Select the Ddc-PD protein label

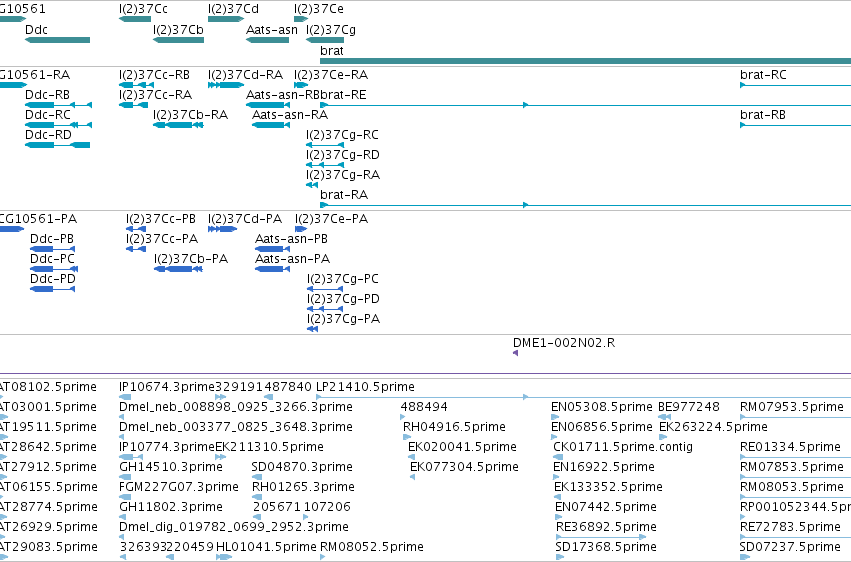click(53, 279)
